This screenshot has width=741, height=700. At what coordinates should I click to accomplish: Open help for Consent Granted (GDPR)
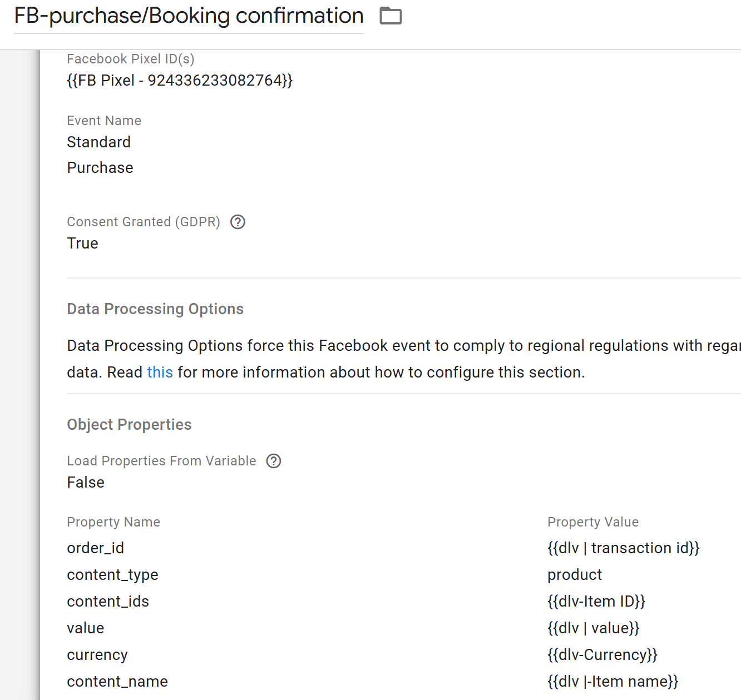[x=238, y=222]
